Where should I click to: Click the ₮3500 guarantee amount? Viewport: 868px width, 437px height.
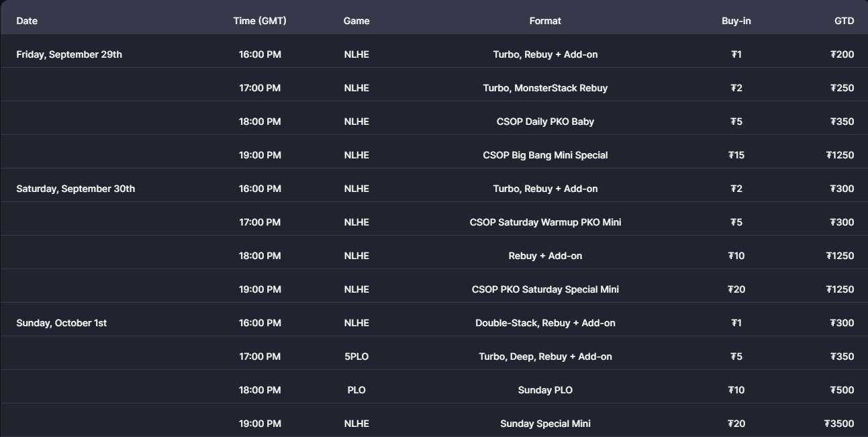point(839,424)
